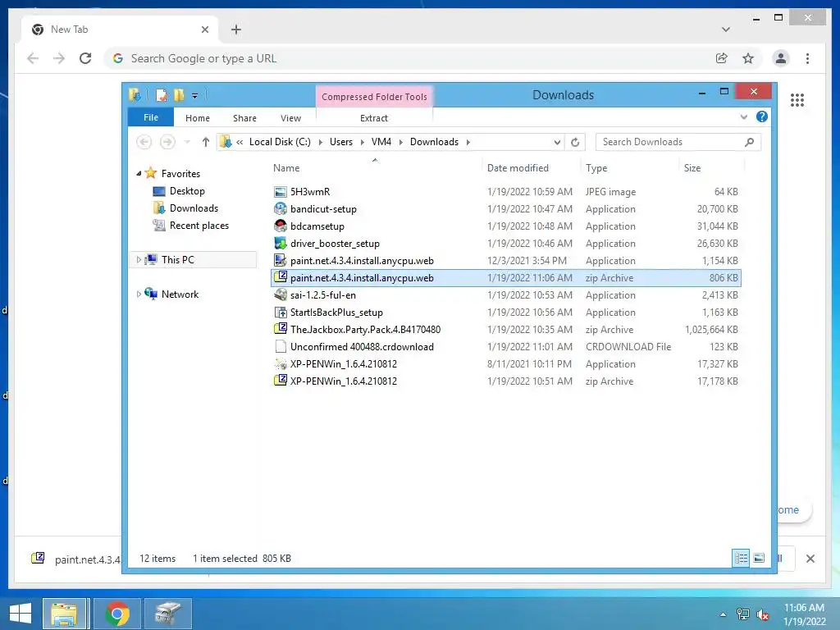840x630 pixels.
Task: Select the sai-1.2.5-ful-en file icon
Action: [x=281, y=294]
